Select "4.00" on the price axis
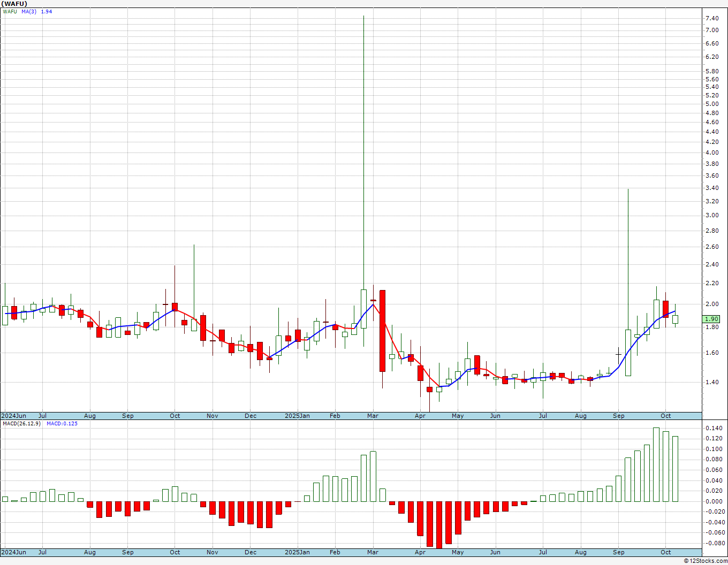728x565 pixels. click(x=712, y=152)
